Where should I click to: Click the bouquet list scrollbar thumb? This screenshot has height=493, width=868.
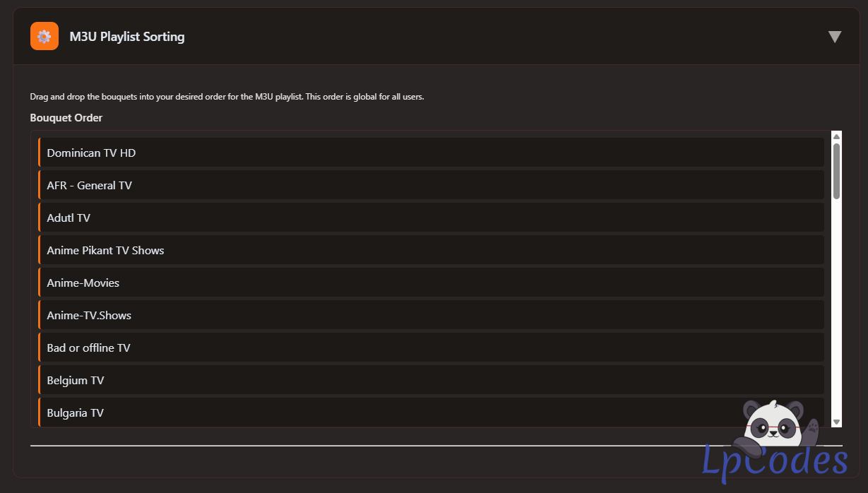point(836,171)
